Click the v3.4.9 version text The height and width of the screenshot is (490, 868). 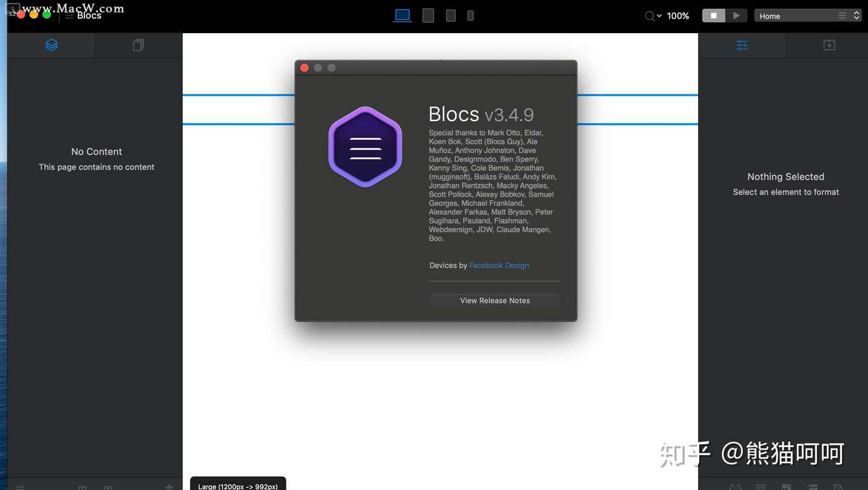(509, 115)
